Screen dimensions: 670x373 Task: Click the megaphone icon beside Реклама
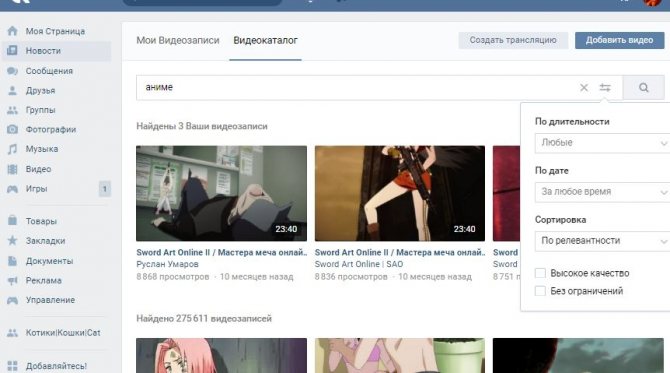click(12, 280)
